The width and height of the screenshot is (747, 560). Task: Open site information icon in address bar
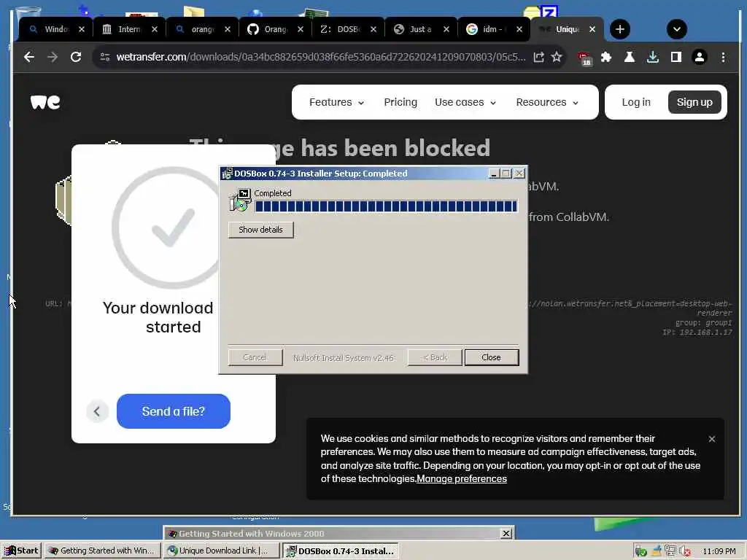click(x=105, y=57)
